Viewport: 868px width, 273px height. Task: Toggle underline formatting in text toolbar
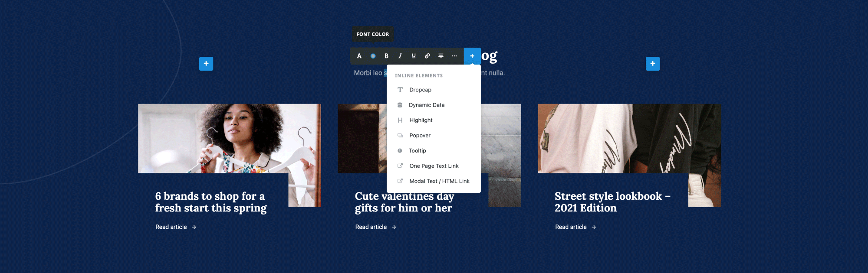[x=414, y=56]
